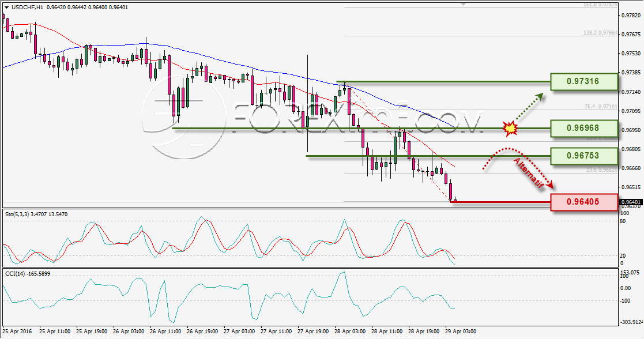
Task: Click price scale value 0.96660
Action: (x=631, y=168)
